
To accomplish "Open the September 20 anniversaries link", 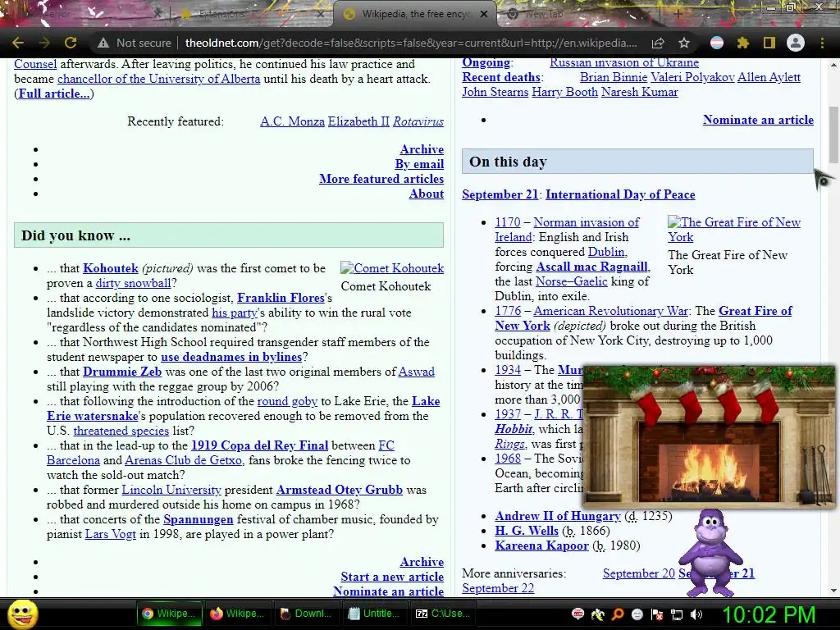I will coord(638,573).
